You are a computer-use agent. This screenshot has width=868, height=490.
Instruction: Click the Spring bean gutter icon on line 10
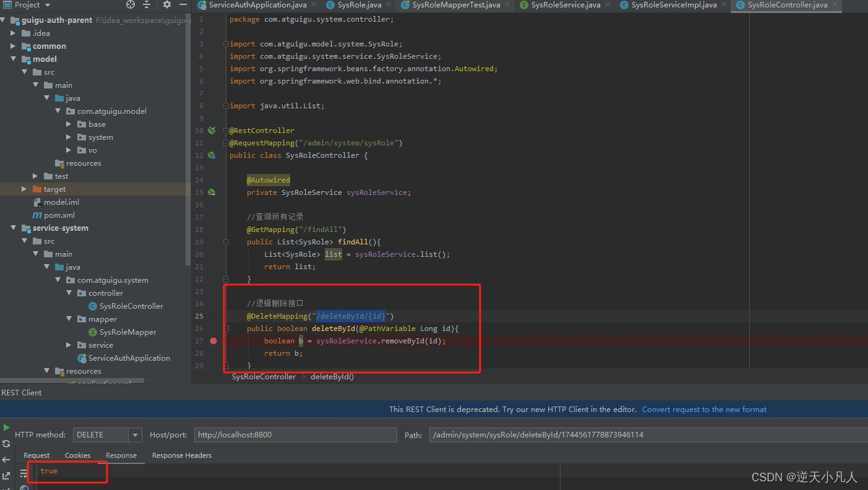tap(212, 131)
